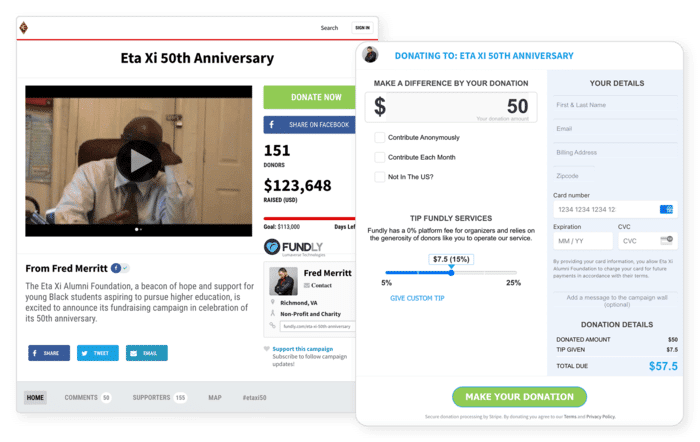Click the location pin next to Richmond, VA

273,302
